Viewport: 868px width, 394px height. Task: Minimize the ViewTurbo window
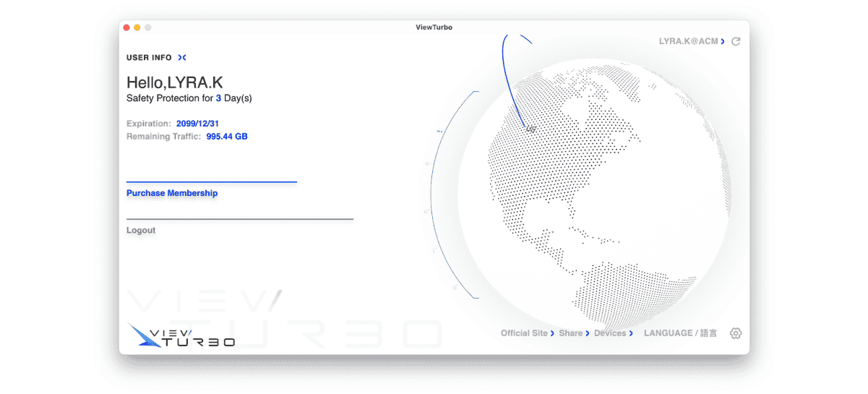(x=137, y=27)
